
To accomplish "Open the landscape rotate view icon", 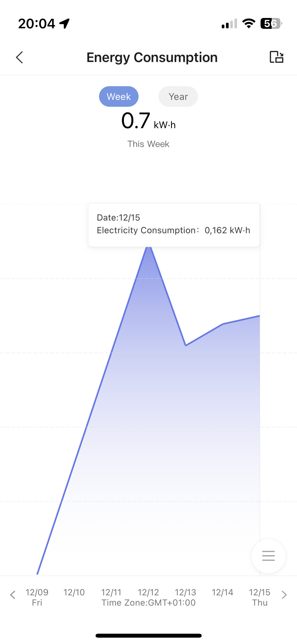I will [x=276, y=57].
